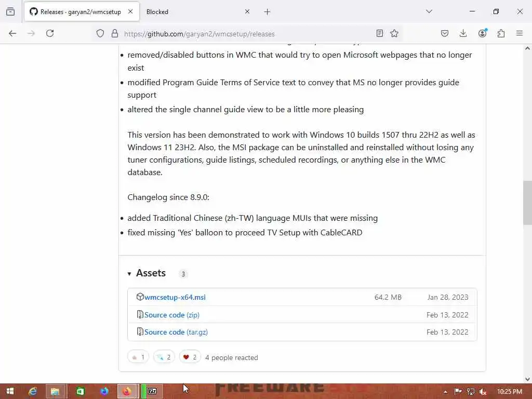Launch Internet Explorer from taskbar
532x399 pixels.
click(33, 391)
